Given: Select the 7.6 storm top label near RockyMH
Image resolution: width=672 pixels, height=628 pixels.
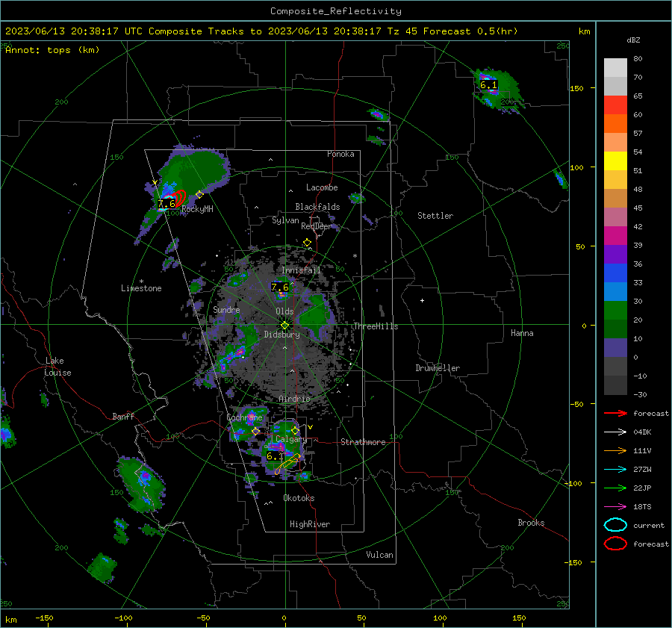Looking at the screenshot, I should click(x=167, y=204).
